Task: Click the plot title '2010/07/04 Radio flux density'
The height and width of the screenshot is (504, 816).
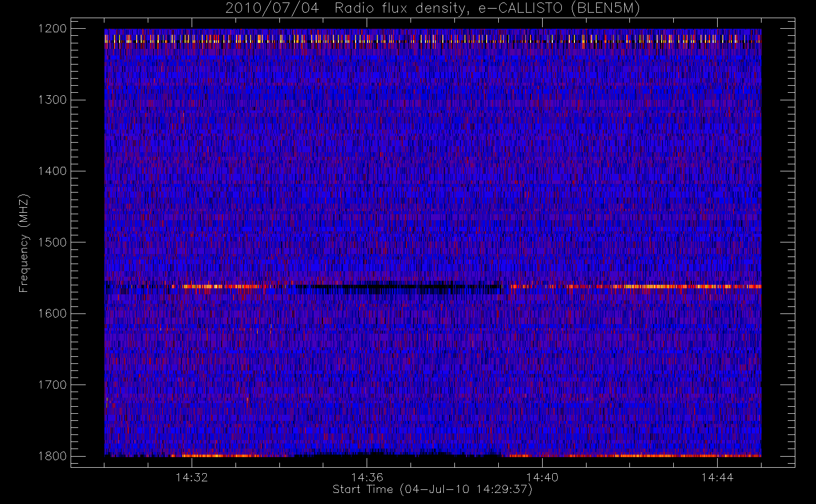Action: [432, 9]
